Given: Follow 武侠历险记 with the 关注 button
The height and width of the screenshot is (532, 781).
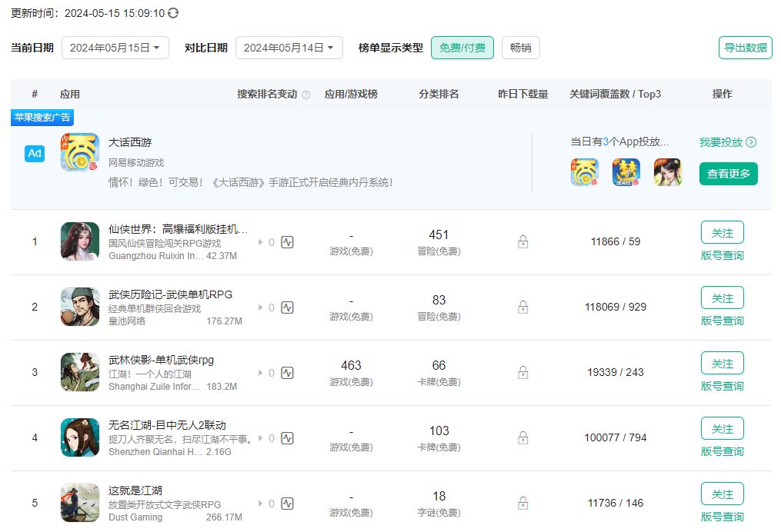Looking at the screenshot, I should pyautogui.click(x=723, y=298).
